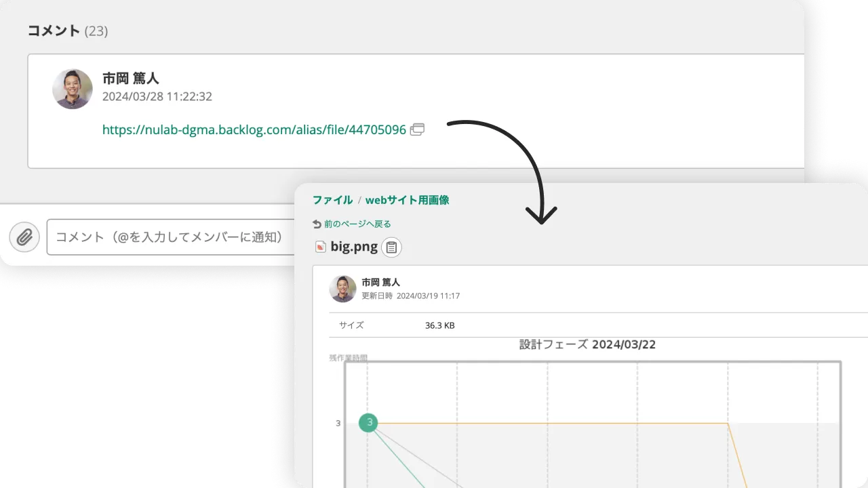The width and height of the screenshot is (868, 488).
Task: Click the clipboard copy icon next to big.png
Action: 391,247
